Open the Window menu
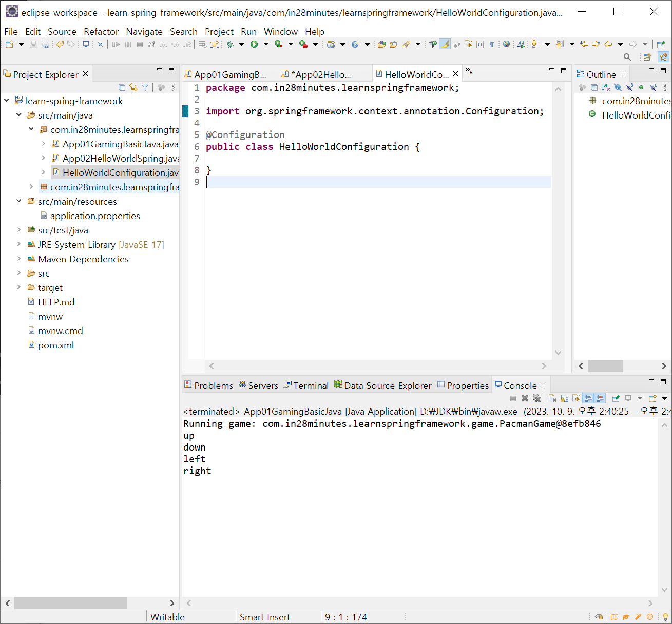Screen dimensions: 672x624 coord(281,32)
